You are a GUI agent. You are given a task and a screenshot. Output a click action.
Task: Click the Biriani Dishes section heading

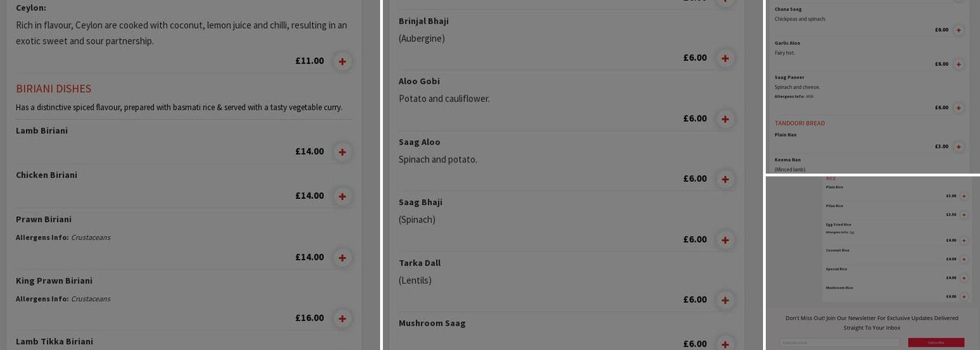pyautogui.click(x=54, y=89)
